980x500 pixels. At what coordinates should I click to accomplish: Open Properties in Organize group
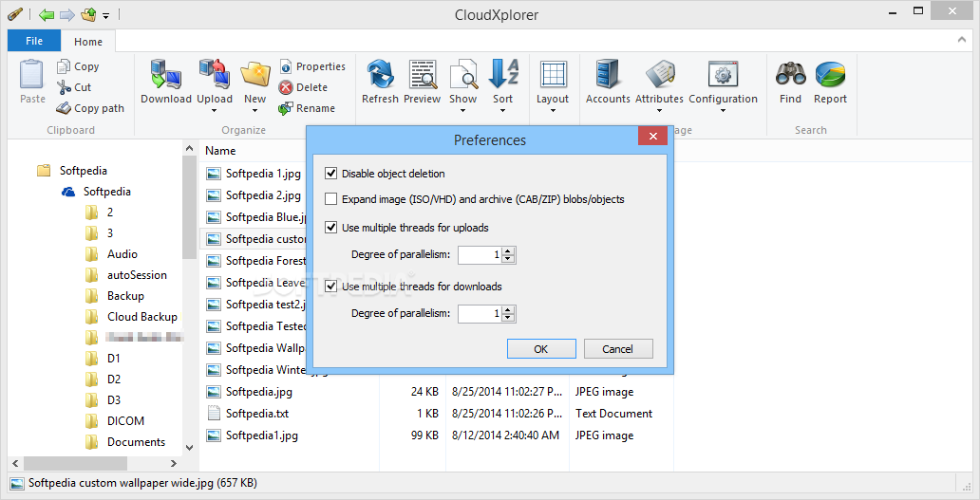(312, 66)
